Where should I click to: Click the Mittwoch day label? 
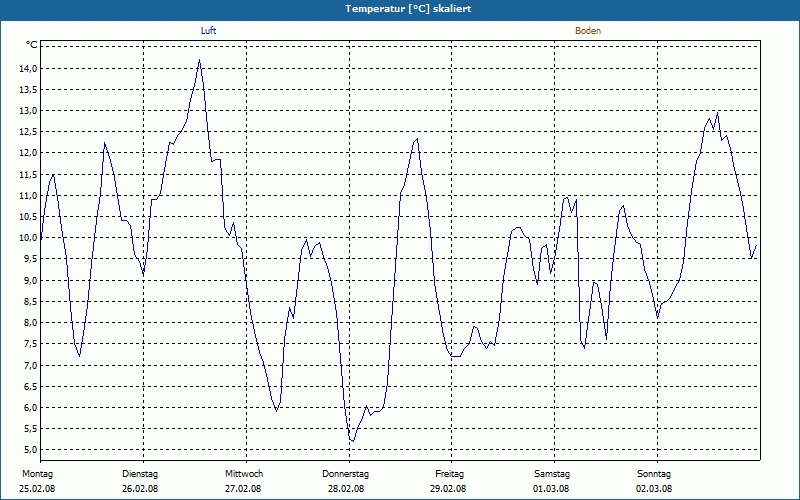tap(244, 474)
